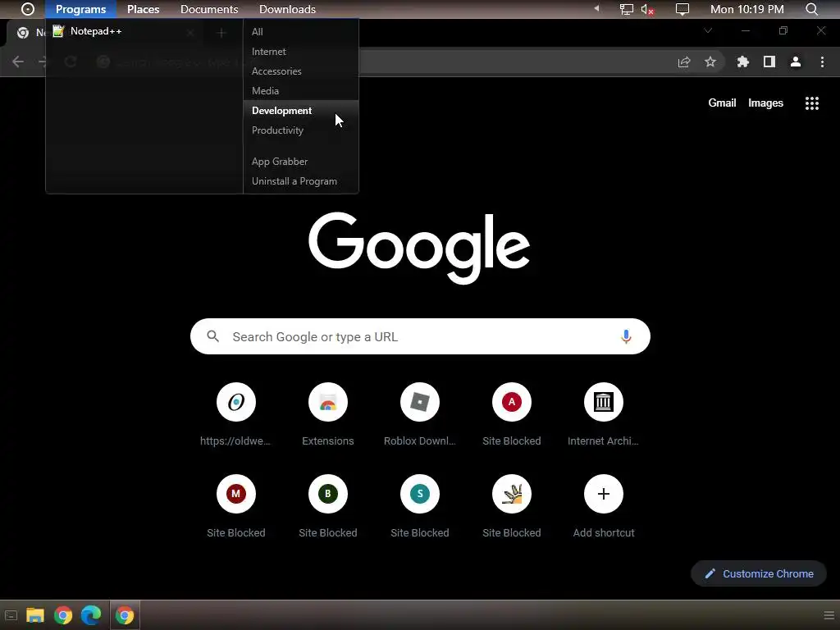Click the Chrome tab's favicon
Image resolution: width=840 pixels, height=630 pixels.
(x=22, y=33)
